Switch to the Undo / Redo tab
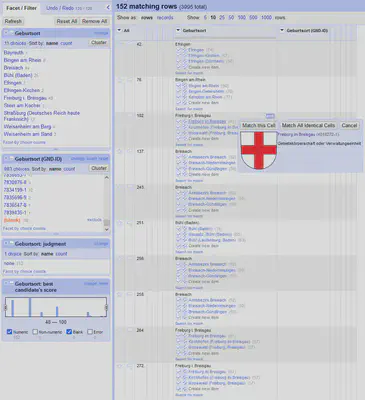 tap(69, 8)
